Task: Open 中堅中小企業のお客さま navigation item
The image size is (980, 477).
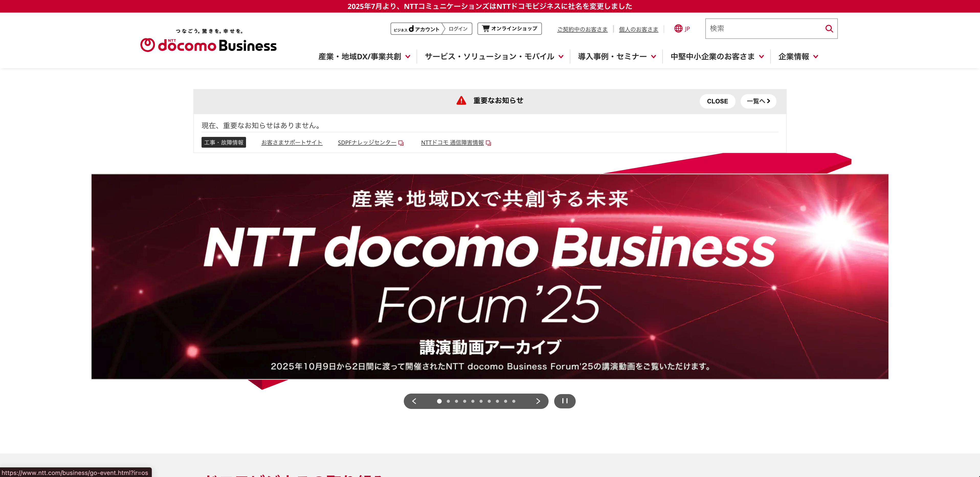Action: [x=717, y=56]
